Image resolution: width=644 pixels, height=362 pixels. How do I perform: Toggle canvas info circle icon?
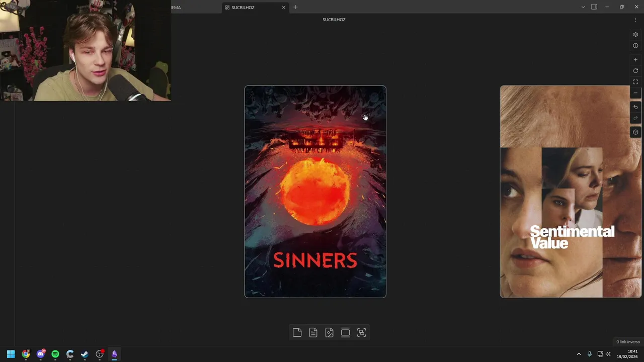pos(635,46)
